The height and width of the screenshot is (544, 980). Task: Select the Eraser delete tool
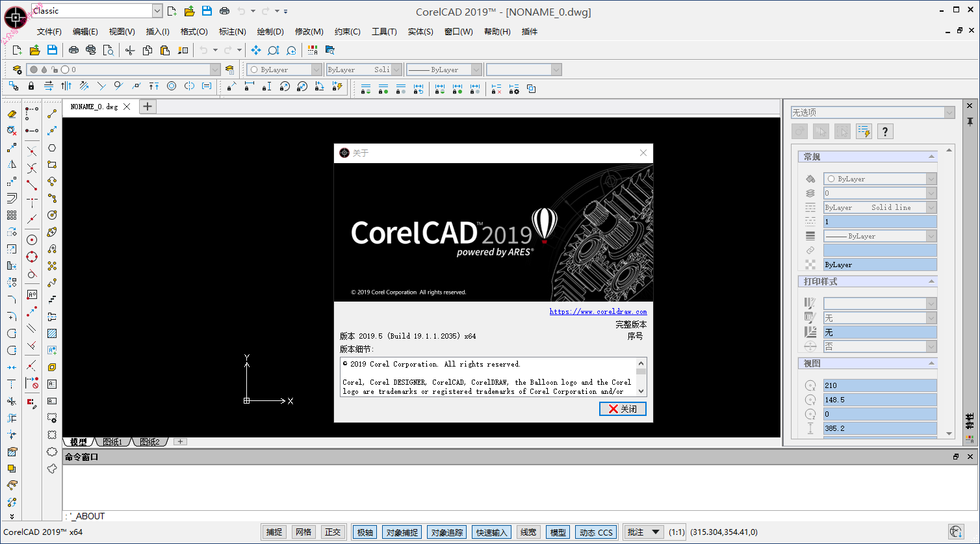coord(12,114)
